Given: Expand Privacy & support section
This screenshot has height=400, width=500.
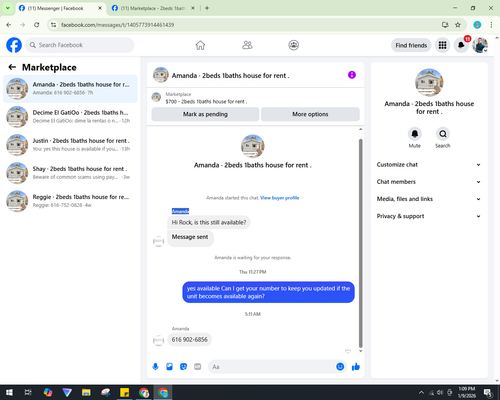Looking at the screenshot, I should click(429, 216).
